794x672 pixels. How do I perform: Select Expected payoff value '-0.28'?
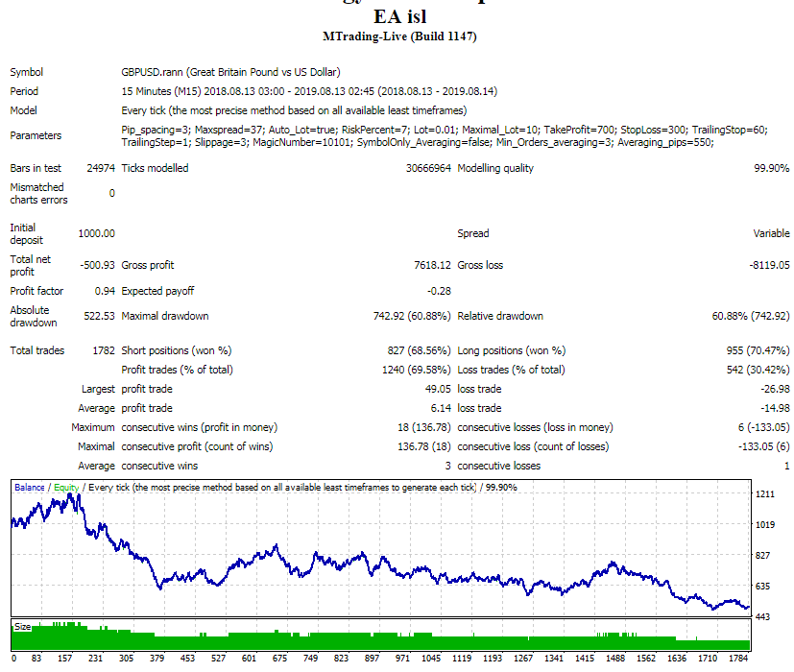439,291
